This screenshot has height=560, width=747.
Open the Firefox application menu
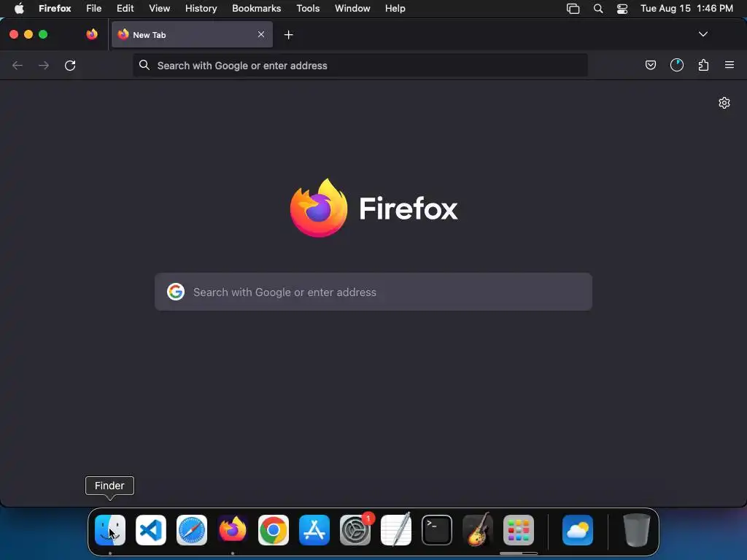point(55,9)
